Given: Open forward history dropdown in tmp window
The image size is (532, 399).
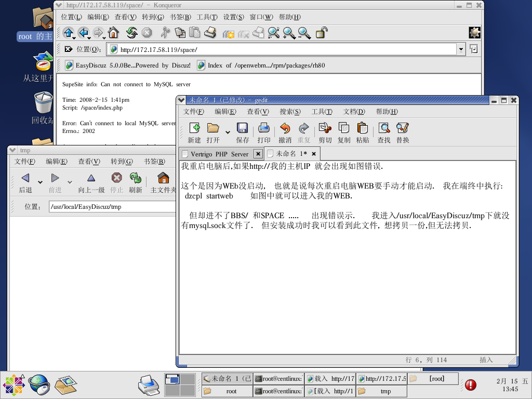Looking at the screenshot, I should click(70, 182).
